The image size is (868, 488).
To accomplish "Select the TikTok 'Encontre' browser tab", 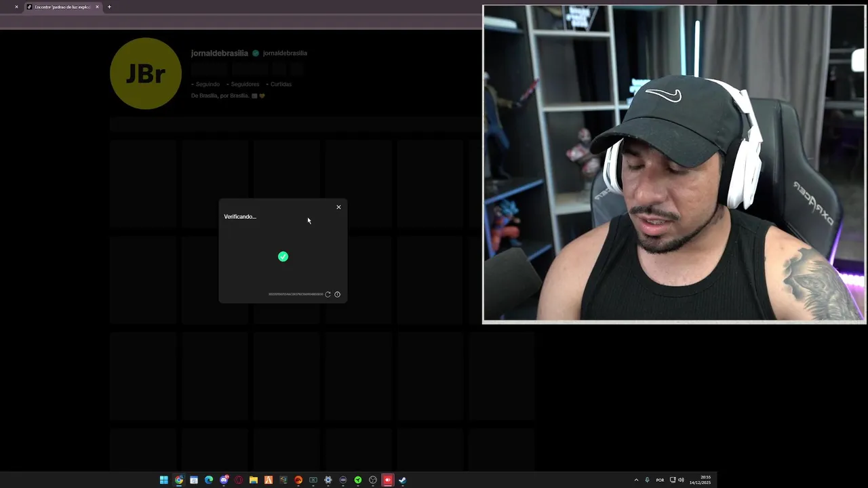I will [62, 7].
